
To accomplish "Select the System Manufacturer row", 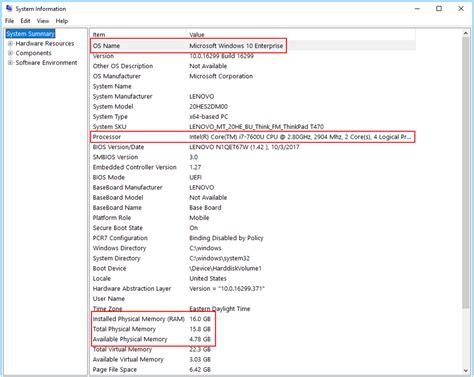I will click(x=253, y=96).
